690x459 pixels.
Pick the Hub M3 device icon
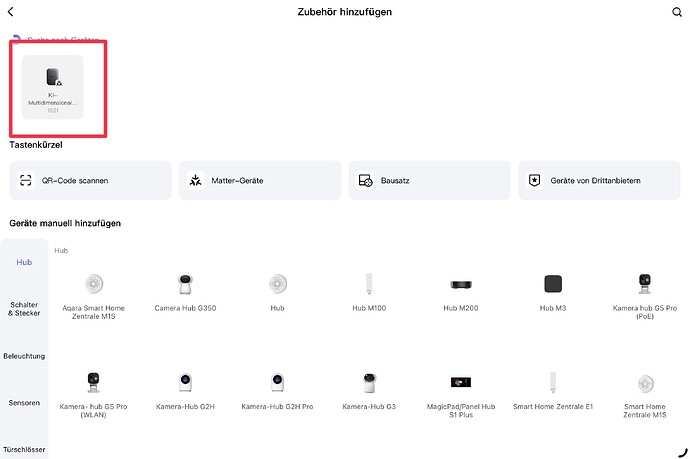[x=553, y=283]
